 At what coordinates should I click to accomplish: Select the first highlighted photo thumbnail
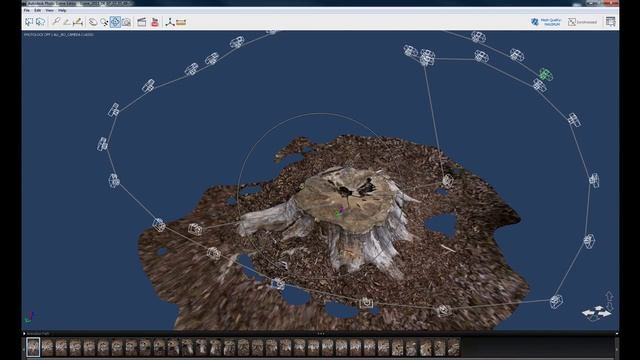[33, 347]
